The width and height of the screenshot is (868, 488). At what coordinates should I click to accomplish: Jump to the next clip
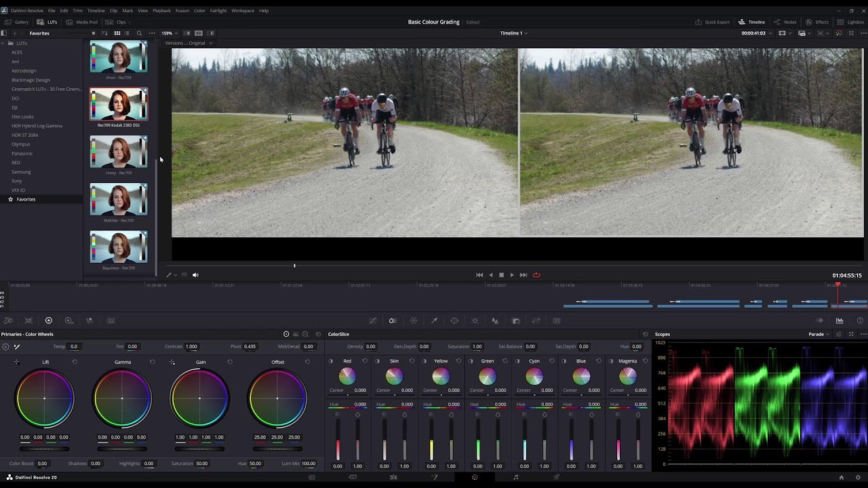(x=524, y=275)
